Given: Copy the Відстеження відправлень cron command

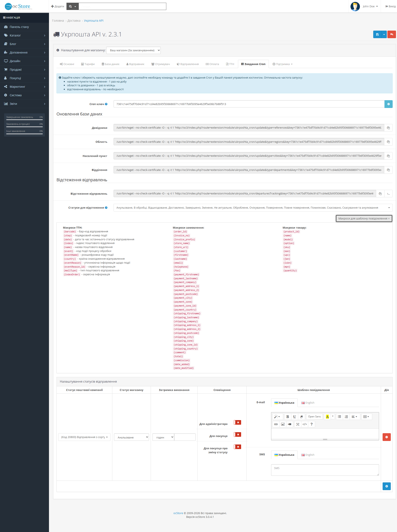Looking at the screenshot, I should coord(380,194).
